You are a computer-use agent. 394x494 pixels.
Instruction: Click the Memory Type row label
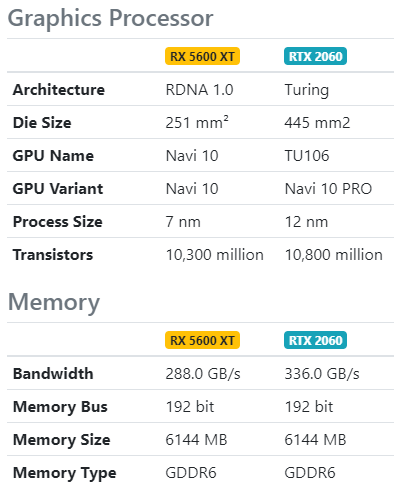(x=64, y=473)
